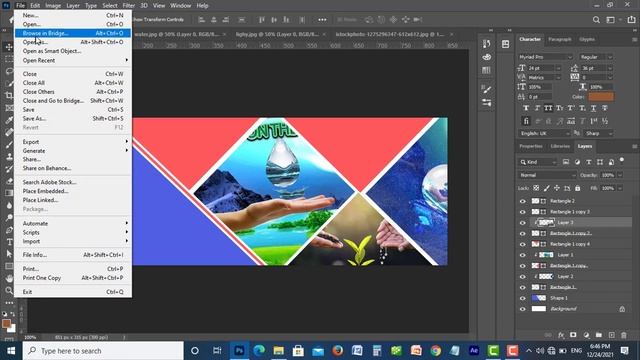640x360 pixels.
Task: Click the Character text color swatch
Action: point(601,97)
